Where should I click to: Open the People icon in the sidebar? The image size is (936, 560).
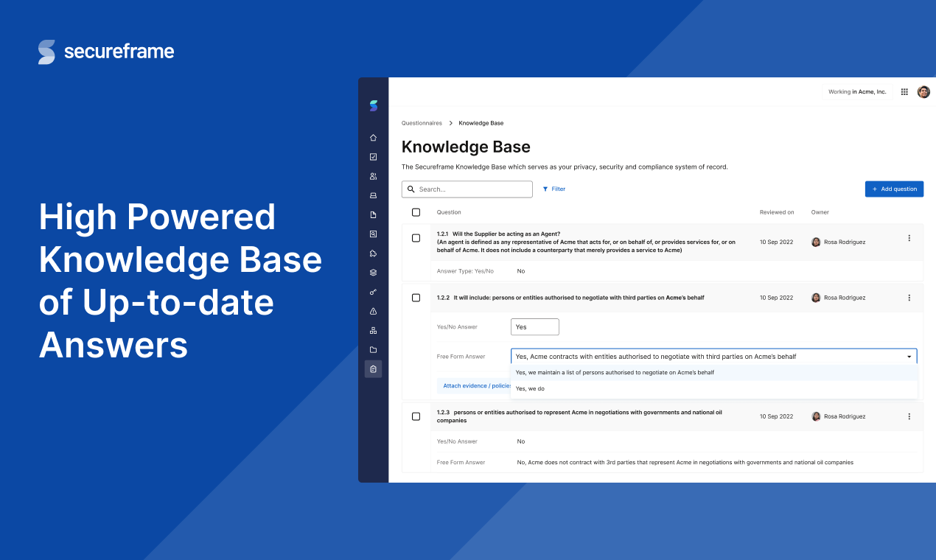(x=374, y=176)
